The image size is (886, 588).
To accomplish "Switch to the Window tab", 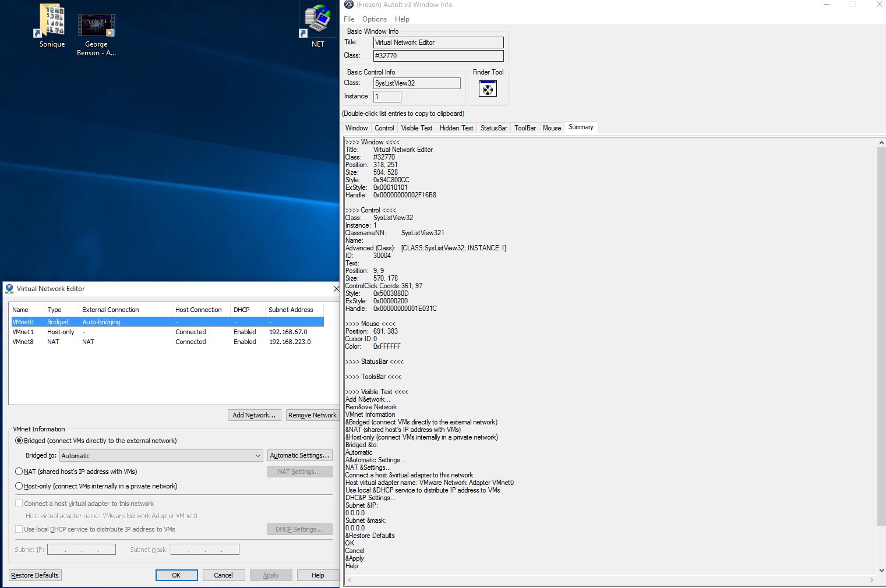I will [x=356, y=128].
